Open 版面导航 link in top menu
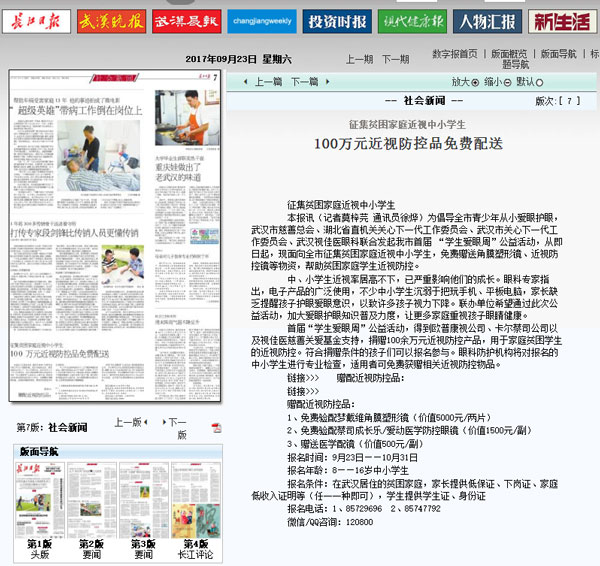Image resolution: width=600 pixels, height=566 pixels. coord(558,54)
